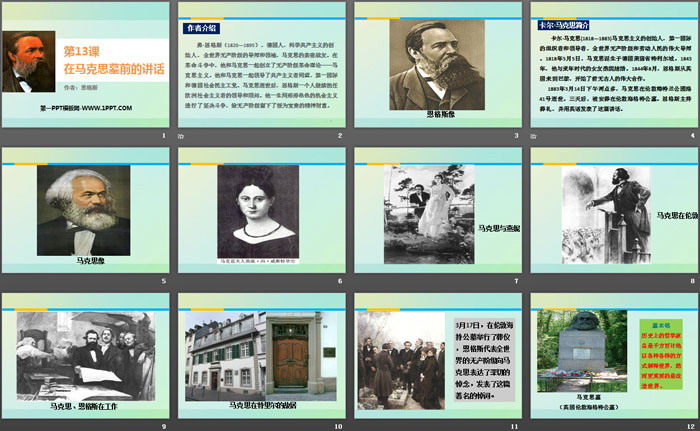Click the 第一PPT模板网-WWW.1PPT.COM text on slide 1
700x431 pixels.
(86, 108)
